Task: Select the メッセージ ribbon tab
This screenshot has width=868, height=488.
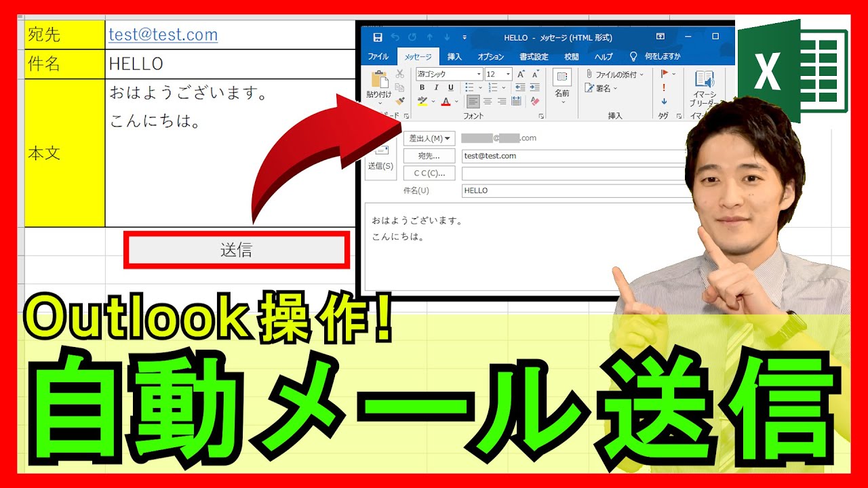Action: coord(418,57)
